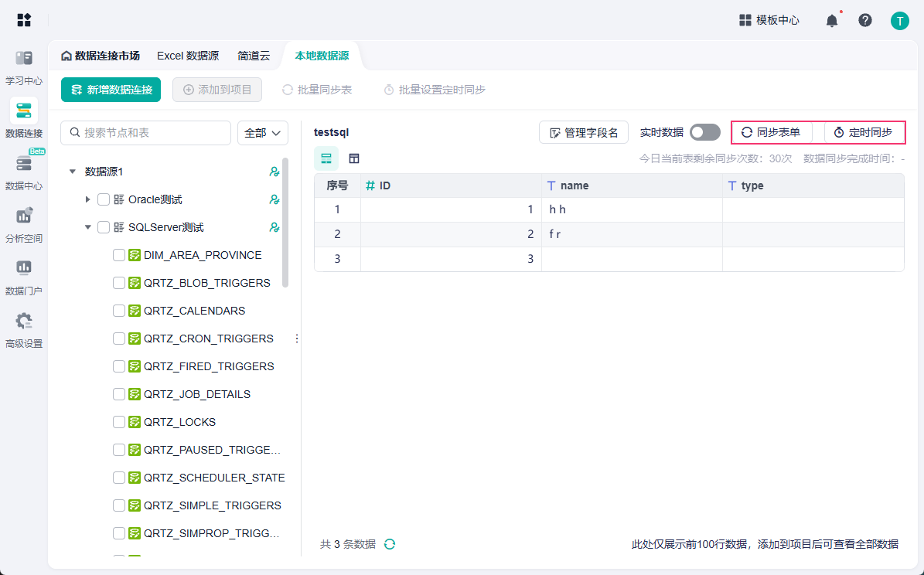This screenshot has height=575, width=924.
Task: Click the type column text type icon
Action: (732, 185)
